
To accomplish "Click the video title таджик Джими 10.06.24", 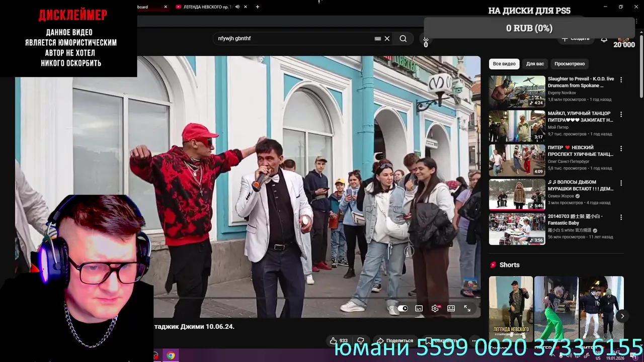I will 194,327.
